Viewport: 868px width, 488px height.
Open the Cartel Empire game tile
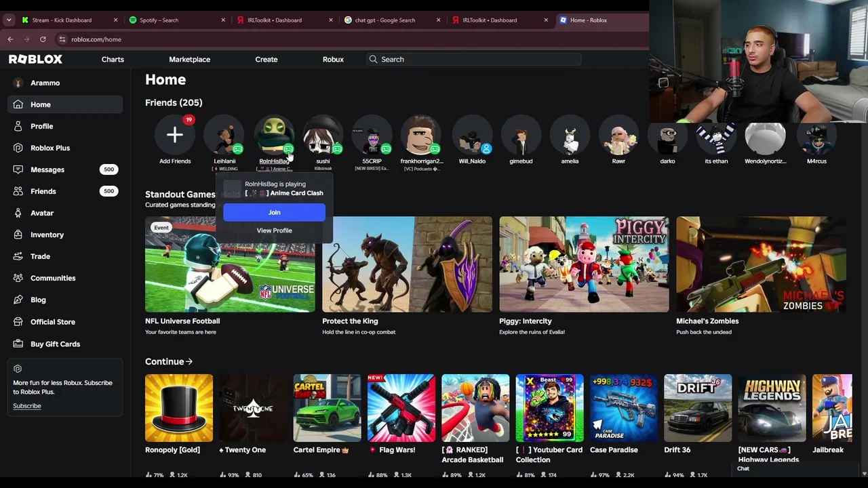click(x=327, y=408)
